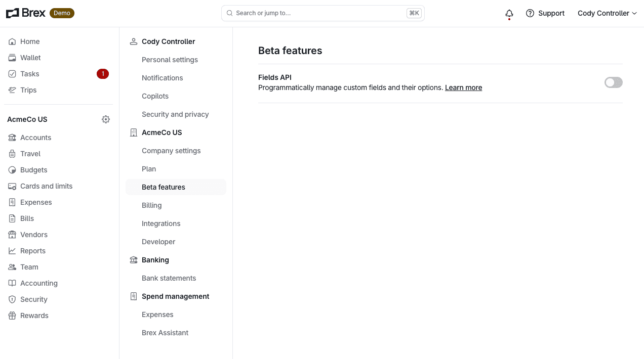Open Tasks with one pending item
The width and height of the screenshot is (644, 359).
(x=30, y=74)
